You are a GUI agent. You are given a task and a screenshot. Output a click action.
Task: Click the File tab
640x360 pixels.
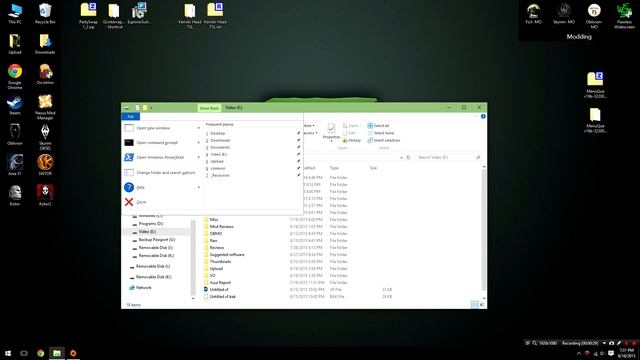pyautogui.click(x=131, y=117)
